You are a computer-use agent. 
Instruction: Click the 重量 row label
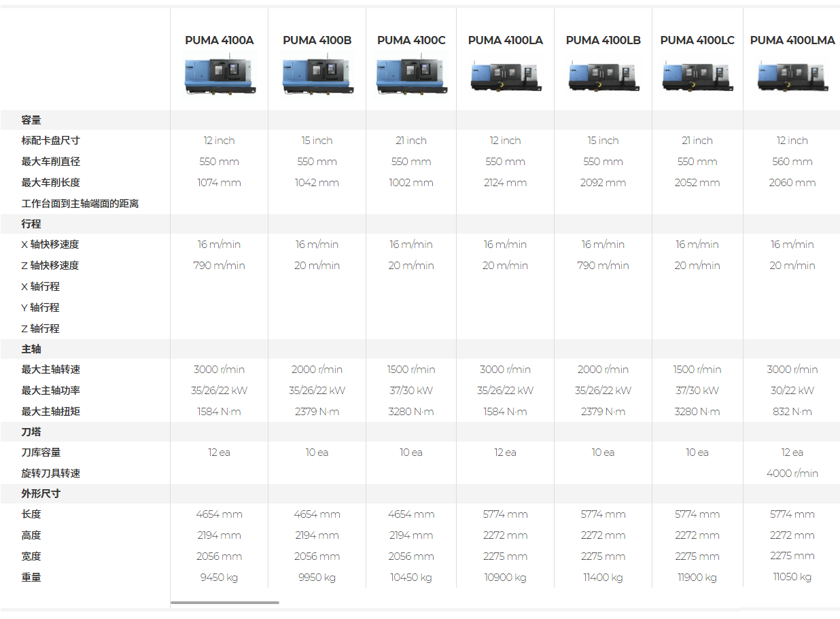pos(31,578)
